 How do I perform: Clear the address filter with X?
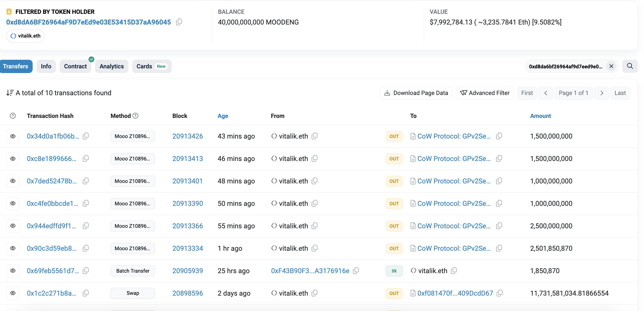pyautogui.click(x=611, y=66)
